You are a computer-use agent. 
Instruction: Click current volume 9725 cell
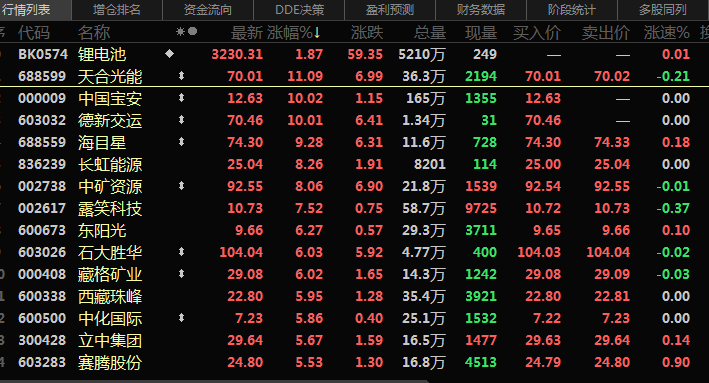click(x=481, y=208)
